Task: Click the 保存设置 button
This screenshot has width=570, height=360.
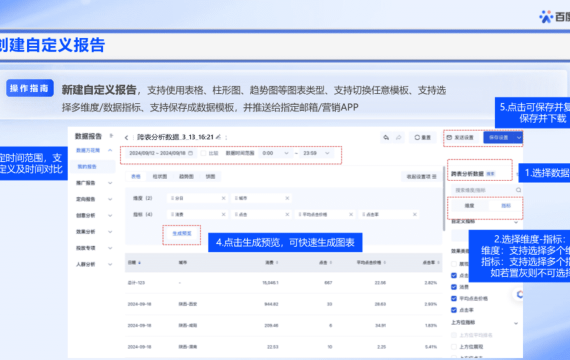Action: 498,137
